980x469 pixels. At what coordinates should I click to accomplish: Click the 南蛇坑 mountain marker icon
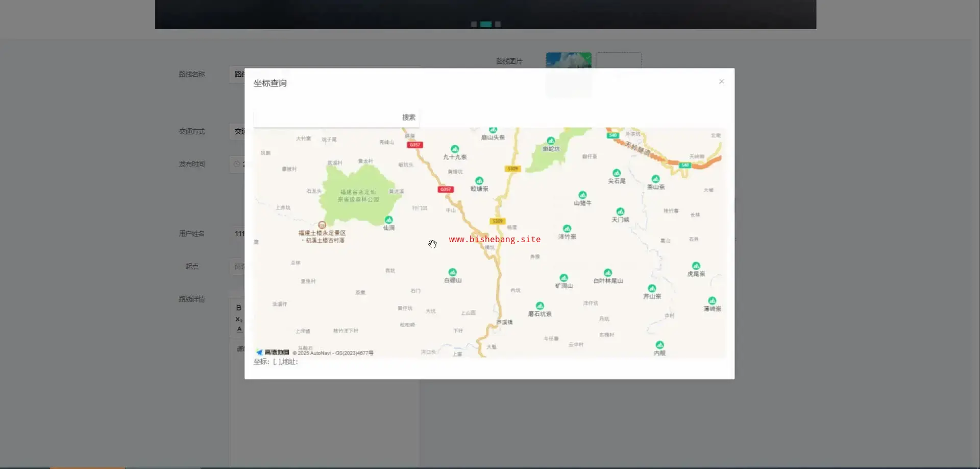click(551, 141)
